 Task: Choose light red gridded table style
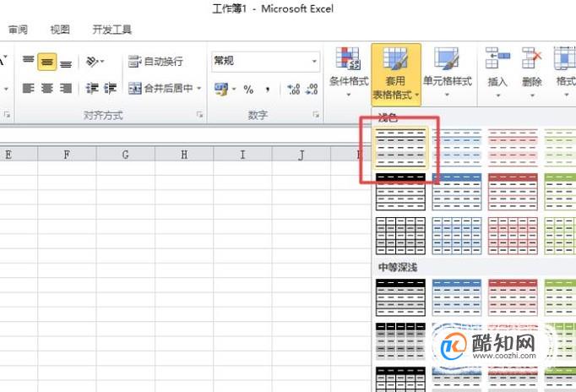[x=513, y=236]
